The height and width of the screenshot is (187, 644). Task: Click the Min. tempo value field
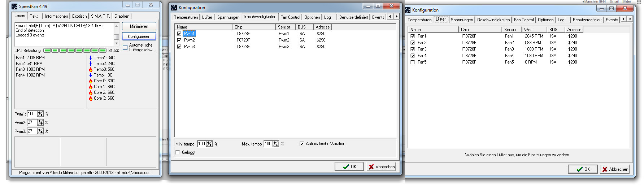pos(202,144)
